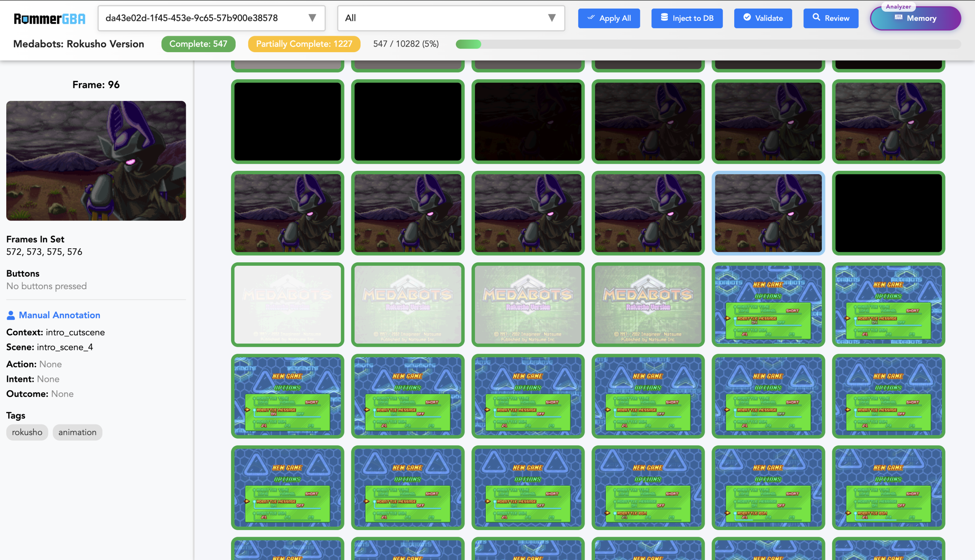
Task: Click the 'Frame: 96' heading
Action: (96, 85)
